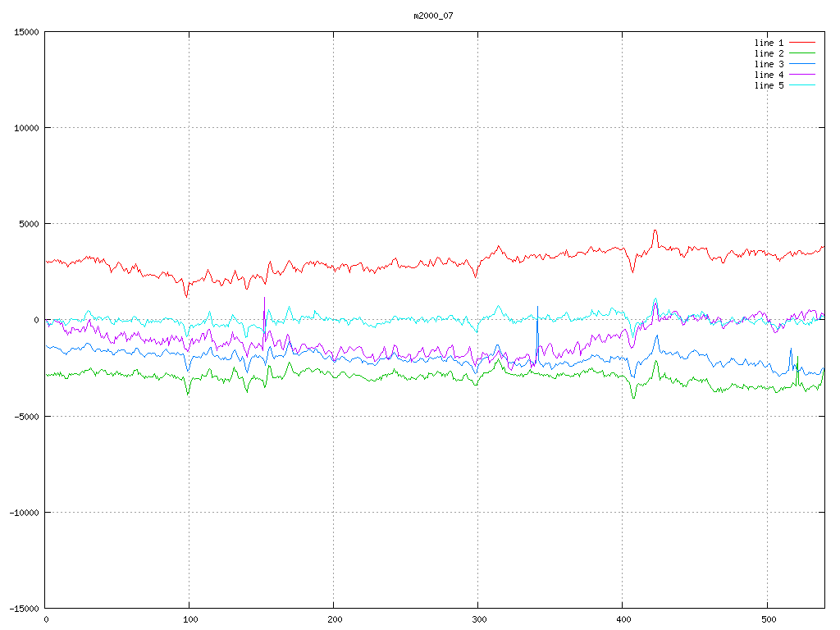Select the 'line 5' legend label

pos(769,85)
